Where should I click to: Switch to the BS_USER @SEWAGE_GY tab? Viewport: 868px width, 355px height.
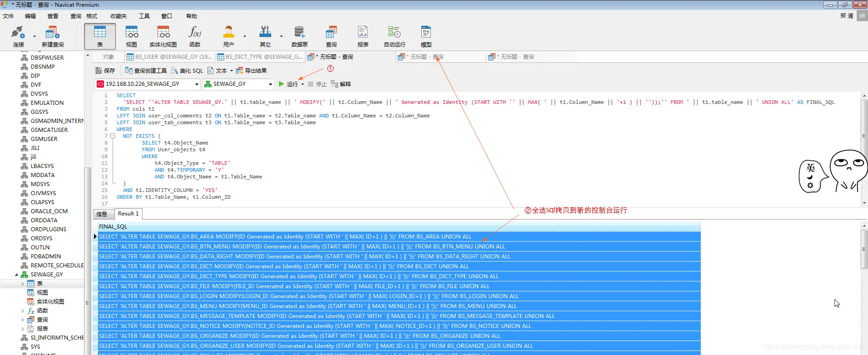169,57
